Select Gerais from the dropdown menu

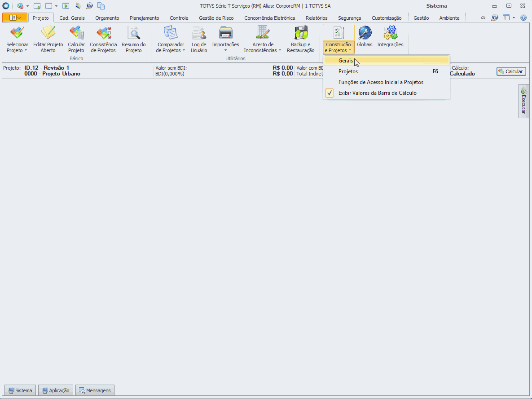point(387,61)
